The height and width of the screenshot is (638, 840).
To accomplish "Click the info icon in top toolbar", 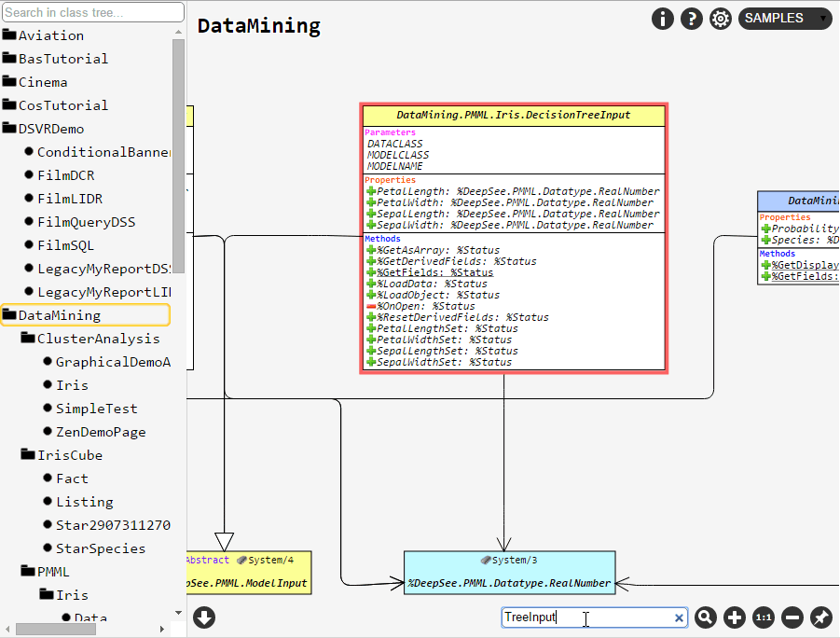I will tap(662, 19).
